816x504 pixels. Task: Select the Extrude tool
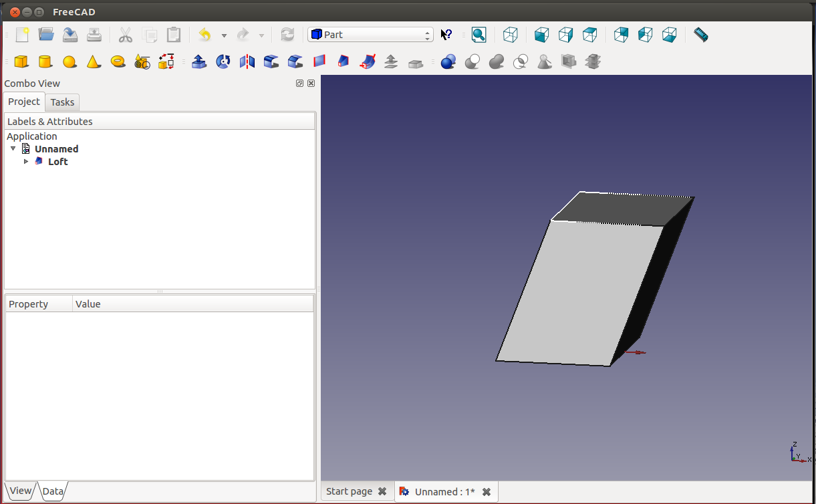point(198,62)
